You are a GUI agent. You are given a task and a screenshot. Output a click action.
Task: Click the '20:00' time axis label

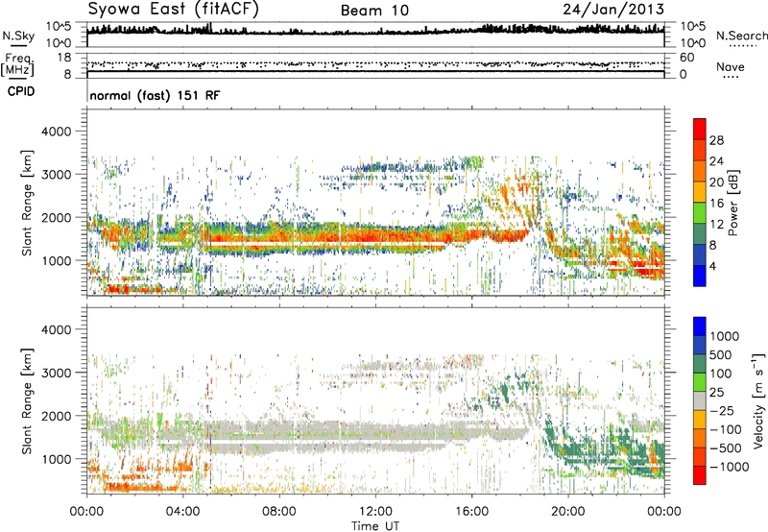568,512
